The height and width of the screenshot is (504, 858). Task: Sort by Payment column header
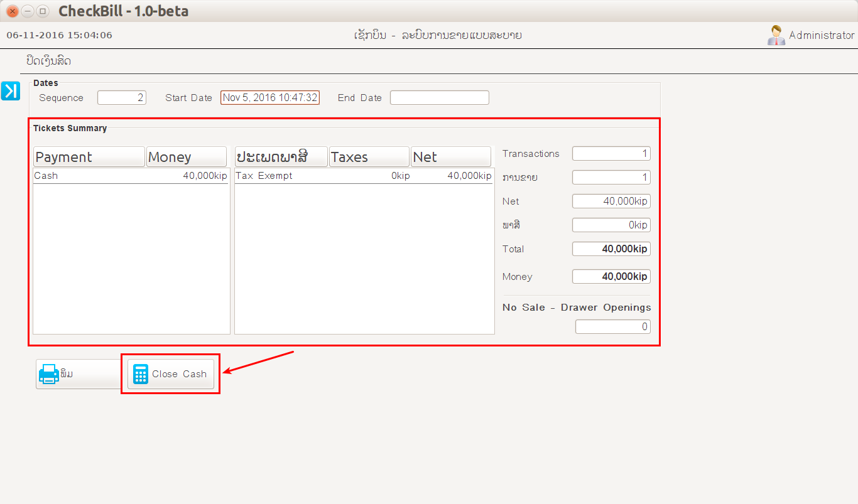[x=89, y=157]
